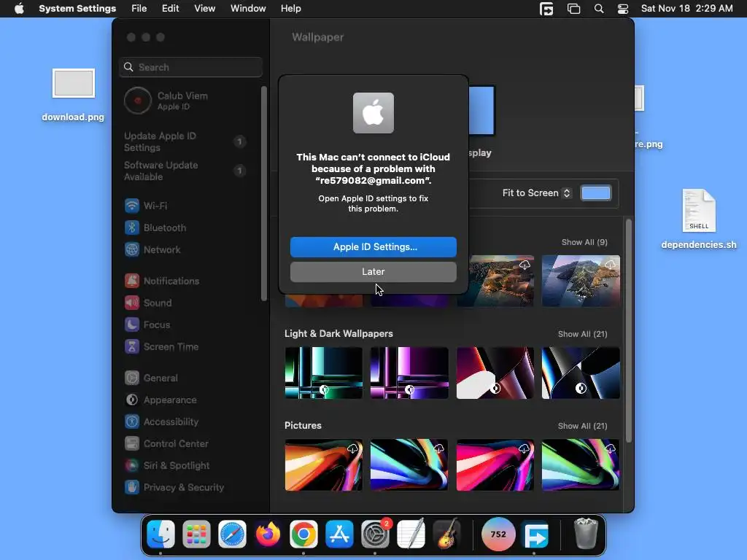This screenshot has height=560, width=747.
Task: Open the System Settings app menu
Action: (x=77, y=8)
